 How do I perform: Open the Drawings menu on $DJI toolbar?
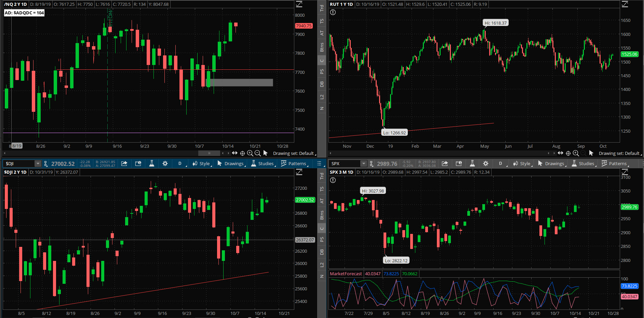pos(231,163)
